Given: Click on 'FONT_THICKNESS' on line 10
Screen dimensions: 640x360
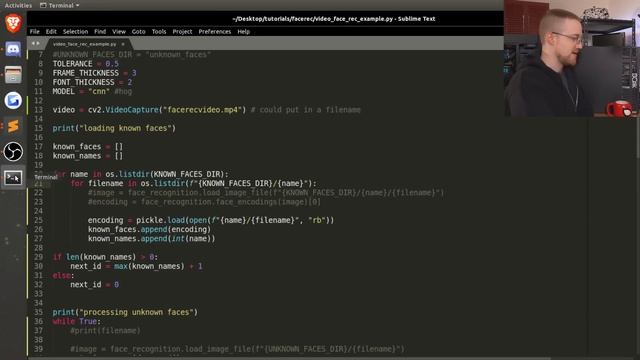Looking at the screenshot, I should pyautogui.click(x=83, y=82).
